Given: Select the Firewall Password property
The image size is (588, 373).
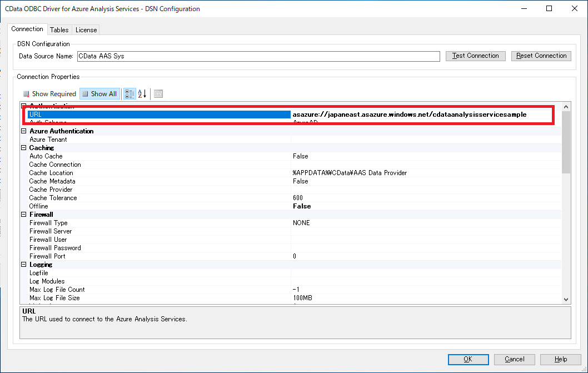Looking at the screenshot, I should pos(55,248).
